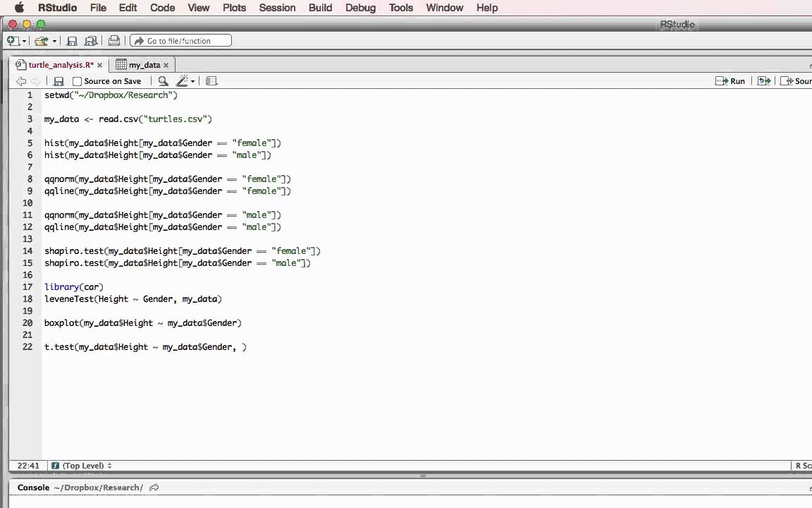The width and height of the screenshot is (812, 508).
Task: Open the Code Tools magic wand menu
Action: 185,81
